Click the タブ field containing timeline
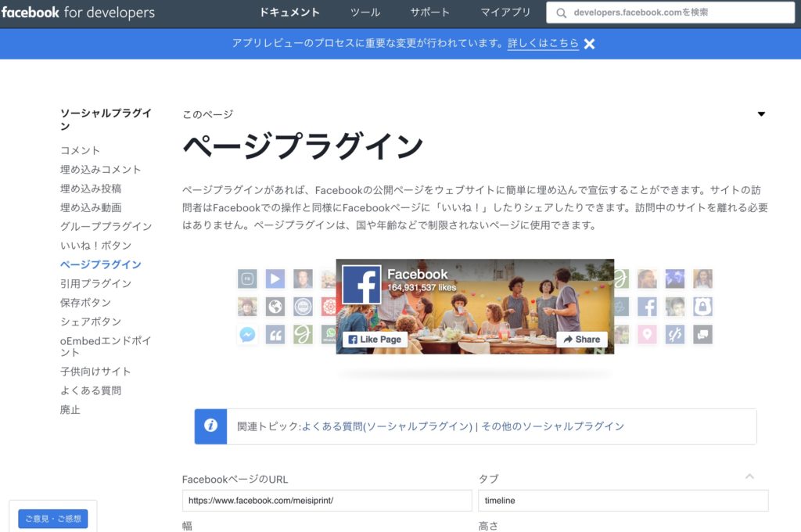This screenshot has height=532, width=801. [623, 501]
